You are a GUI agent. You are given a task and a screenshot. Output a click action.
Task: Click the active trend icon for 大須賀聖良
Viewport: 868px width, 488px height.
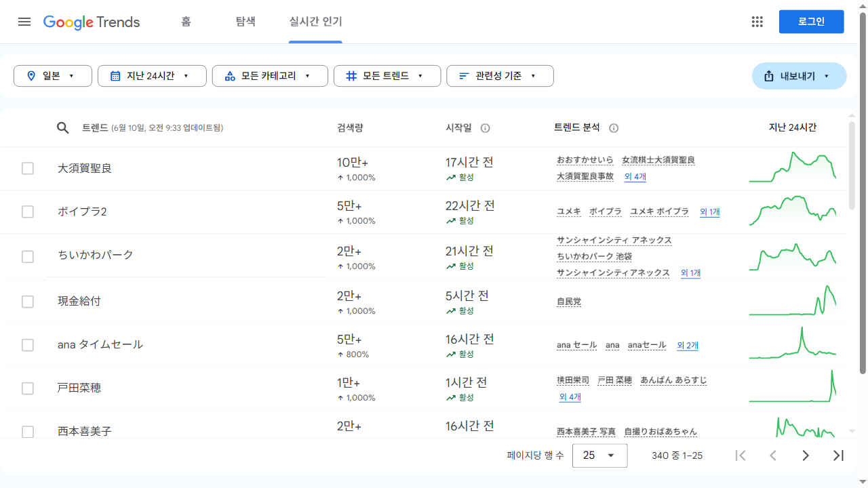450,178
